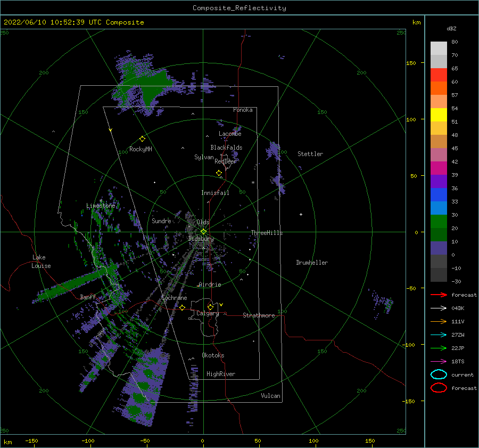This screenshot has width=479, height=448.
Task: Select the 33 dBZ blue swatch
Action: coord(439,194)
